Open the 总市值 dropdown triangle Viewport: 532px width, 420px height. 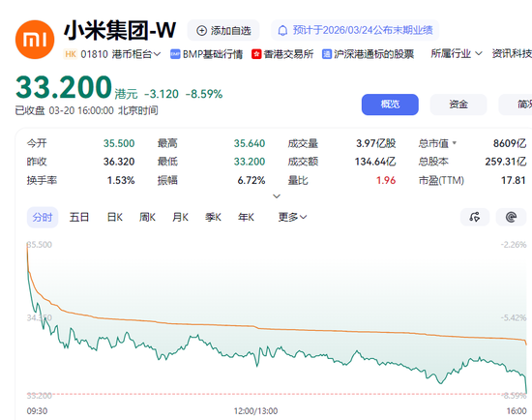(x=455, y=143)
